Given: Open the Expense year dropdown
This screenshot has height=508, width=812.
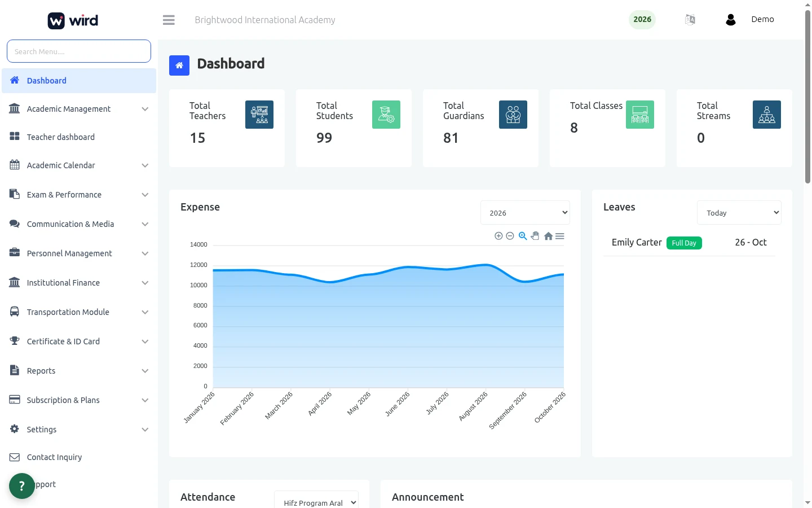Looking at the screenshot, I should (x=525, y=213).
